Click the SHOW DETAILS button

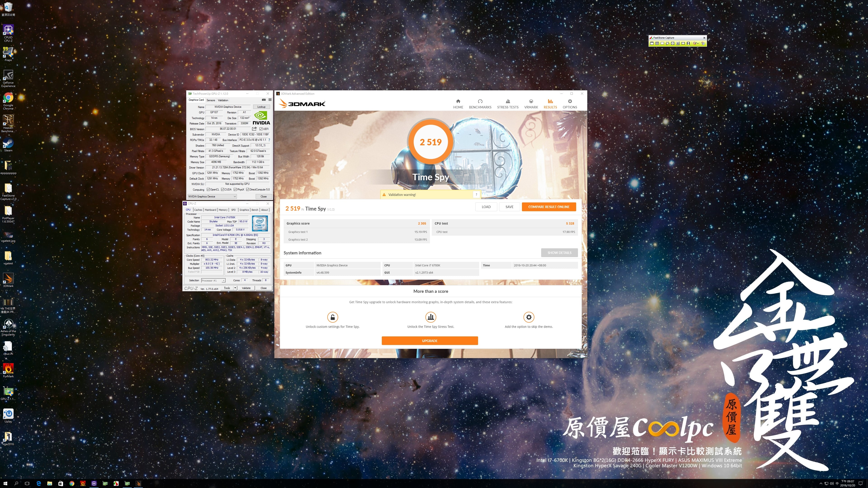tap(559, 253)
